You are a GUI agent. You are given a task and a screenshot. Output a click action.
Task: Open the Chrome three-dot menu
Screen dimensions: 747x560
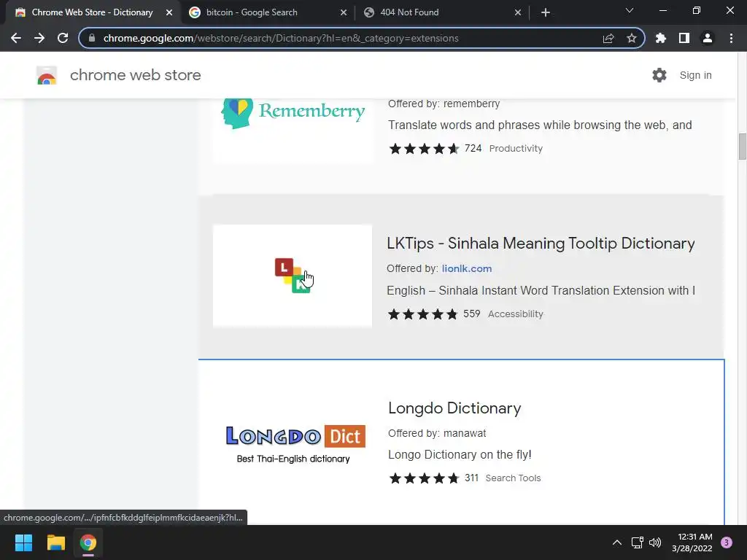(x=731, y=38)
